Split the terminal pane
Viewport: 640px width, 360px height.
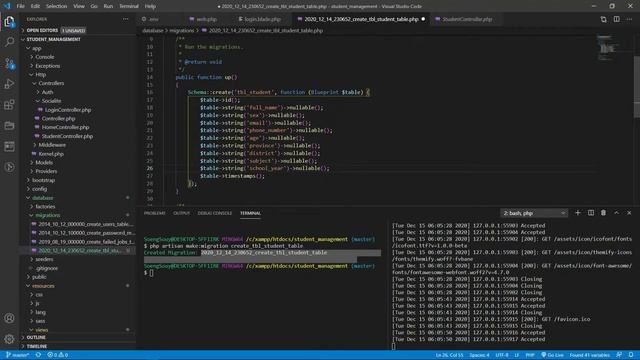pyautogui.click(x=591, y=213)
